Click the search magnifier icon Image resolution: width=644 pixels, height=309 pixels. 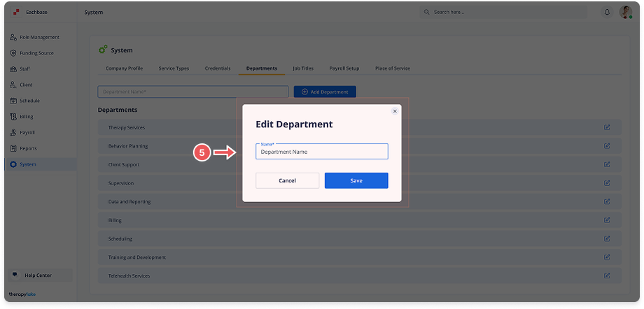click(x=427, y=13)
